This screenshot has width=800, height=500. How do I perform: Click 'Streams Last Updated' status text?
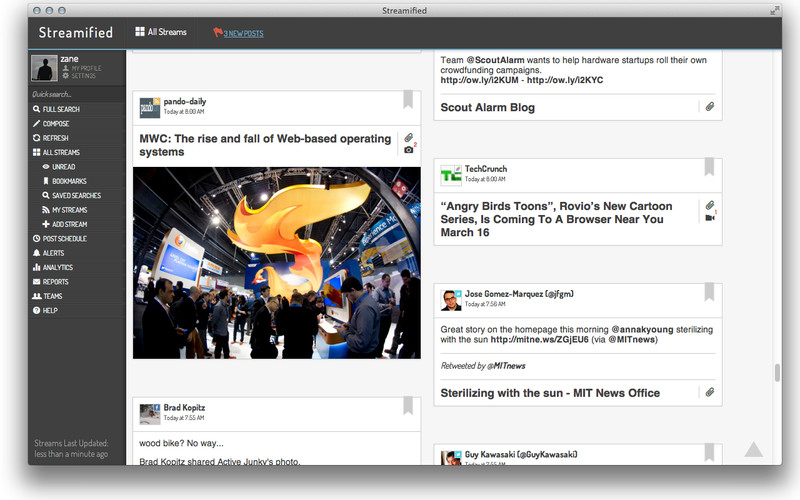tap(71, 448)
